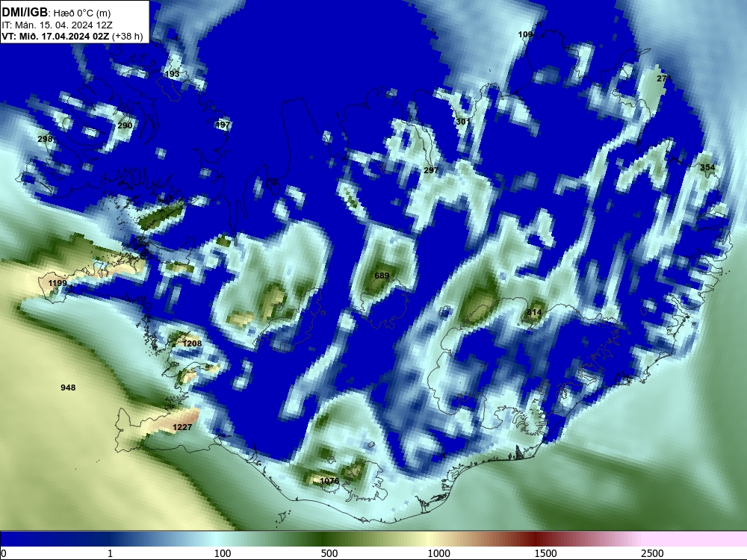Click the map value label 354
This screenshot has height=560, width=747.
707,167
